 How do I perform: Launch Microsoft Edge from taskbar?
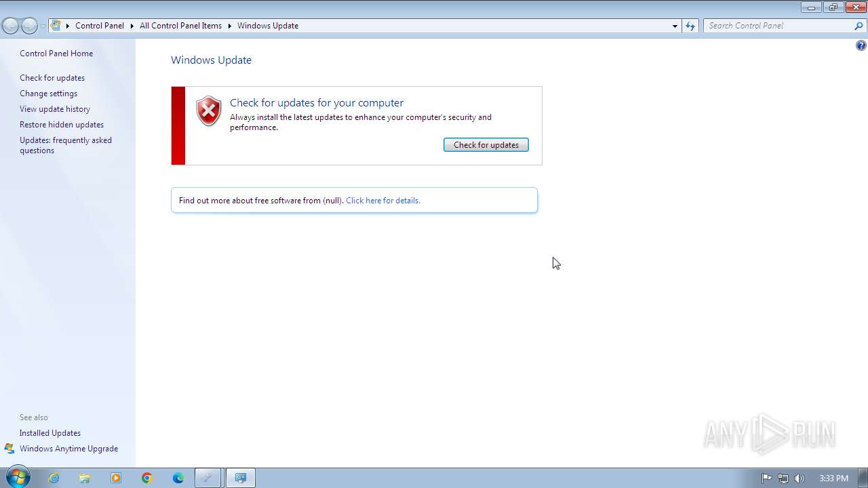[178, 478]
